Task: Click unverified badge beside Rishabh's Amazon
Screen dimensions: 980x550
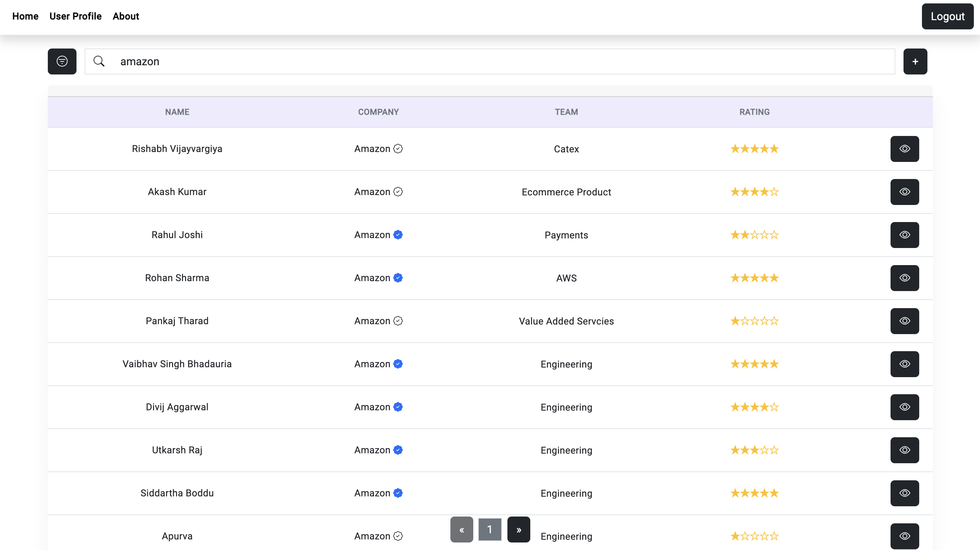Action: 398,149
